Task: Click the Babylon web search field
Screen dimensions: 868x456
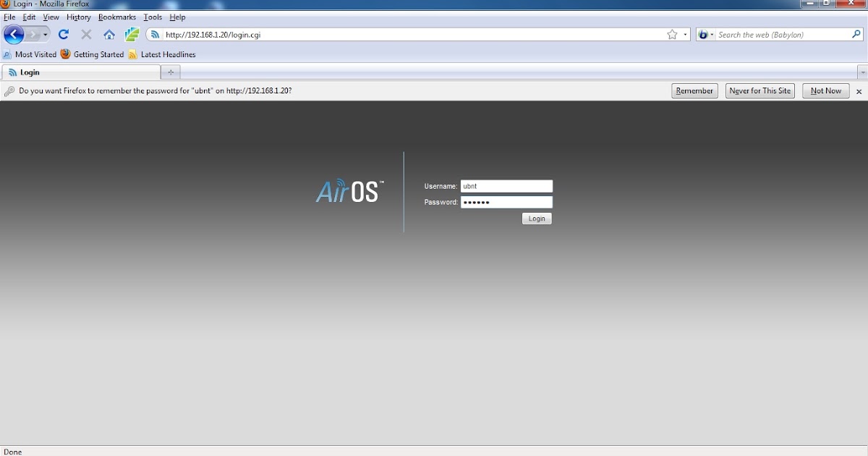Action: 783,34
